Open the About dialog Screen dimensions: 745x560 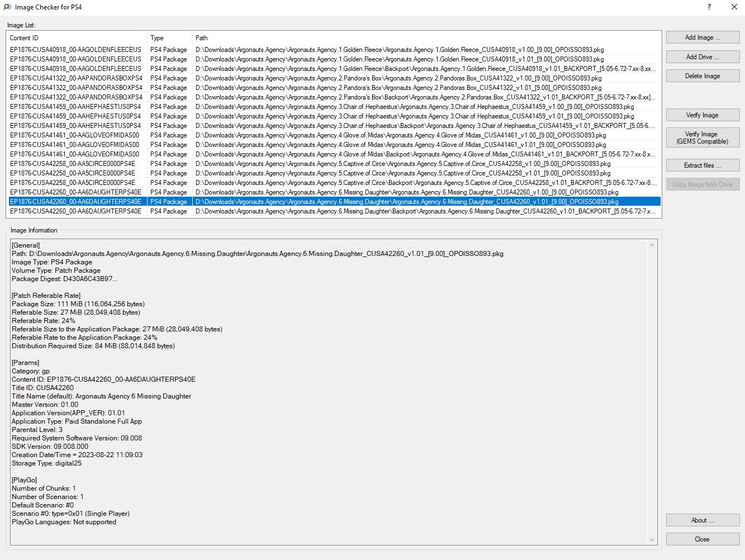coord(703,520)
